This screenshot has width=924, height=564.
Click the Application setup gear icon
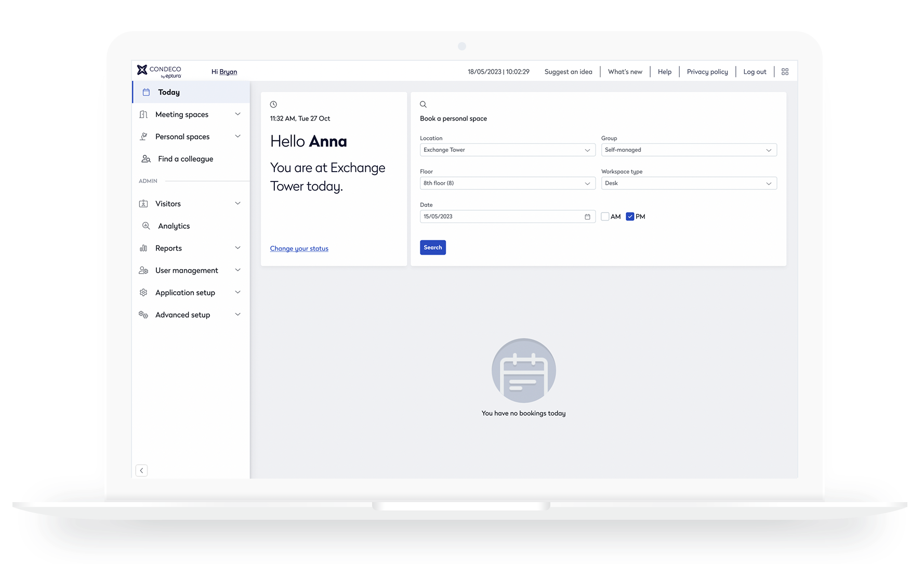[x=143, y=293]
